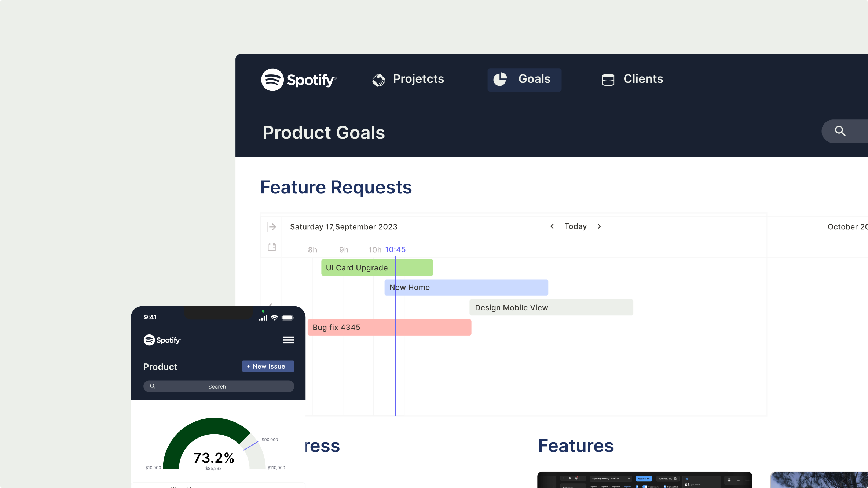This screenshot has width=868, height=488.
Task: Open the mobile hamburger menu
Action: click(x=289, y=340)
